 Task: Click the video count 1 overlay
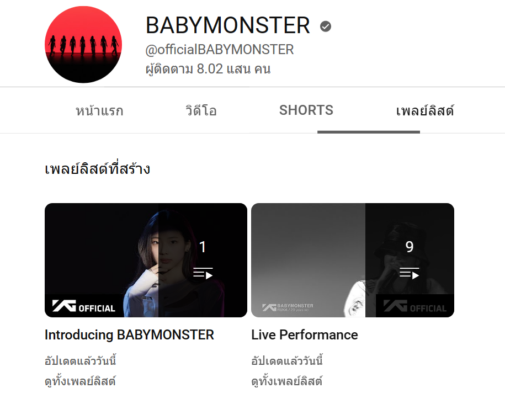click(203, 247)
